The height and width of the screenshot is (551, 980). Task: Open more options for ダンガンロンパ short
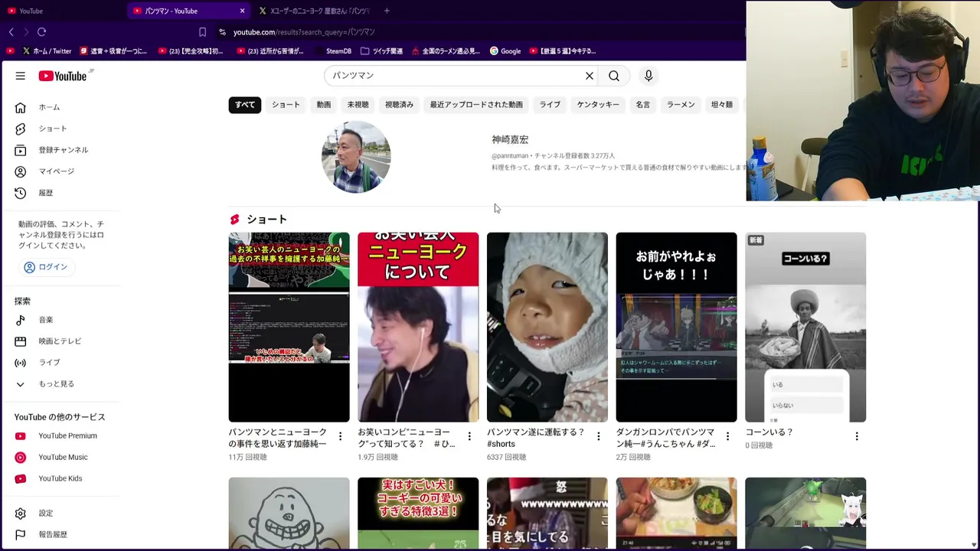[x=727, y=436]
